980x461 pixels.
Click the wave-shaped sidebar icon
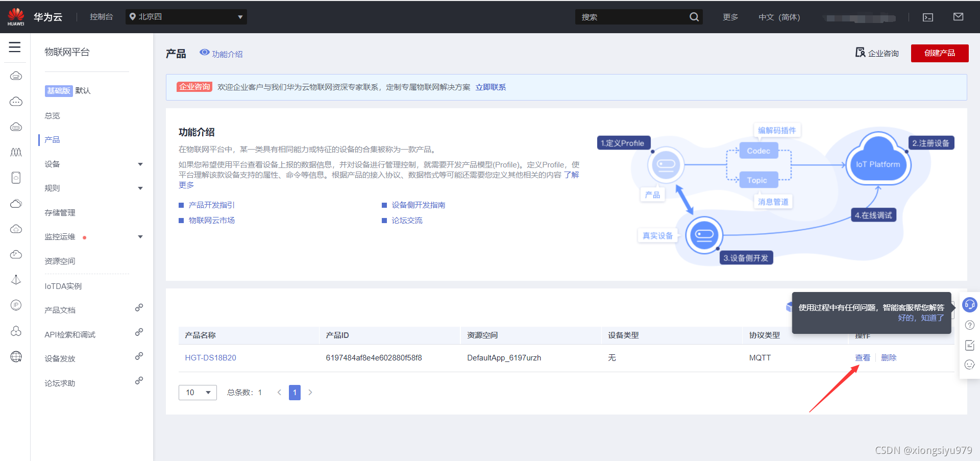(16, 152)
